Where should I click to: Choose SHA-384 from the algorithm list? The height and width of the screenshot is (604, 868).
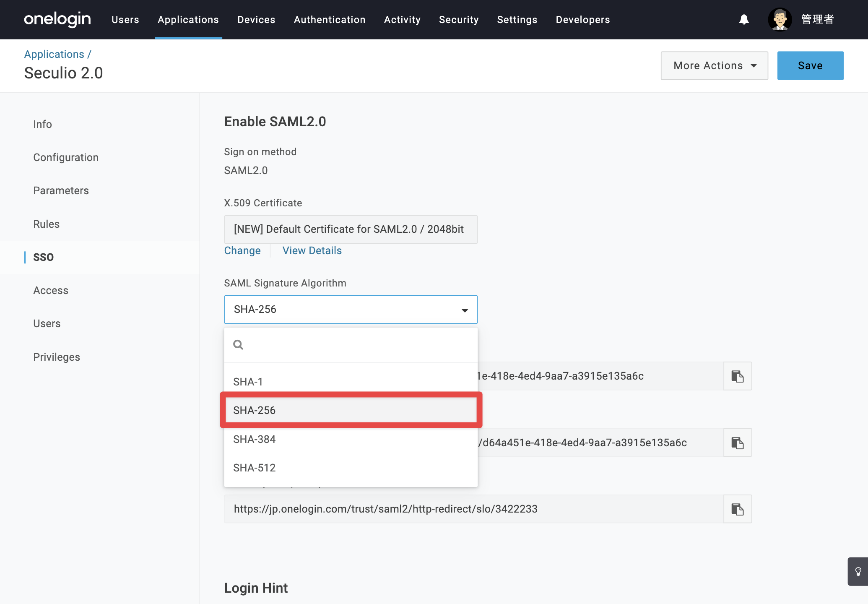351,439
